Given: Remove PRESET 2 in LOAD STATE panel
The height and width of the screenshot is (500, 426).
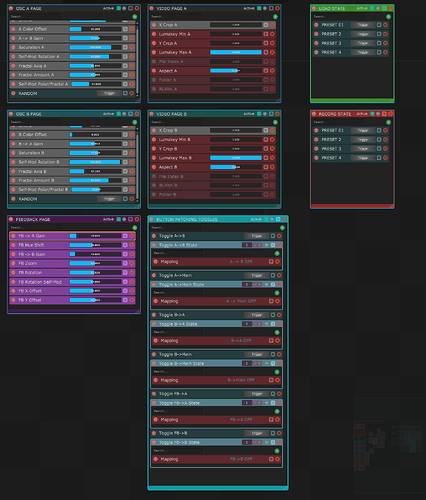Looking at the screenshot, I should (385, 34).
